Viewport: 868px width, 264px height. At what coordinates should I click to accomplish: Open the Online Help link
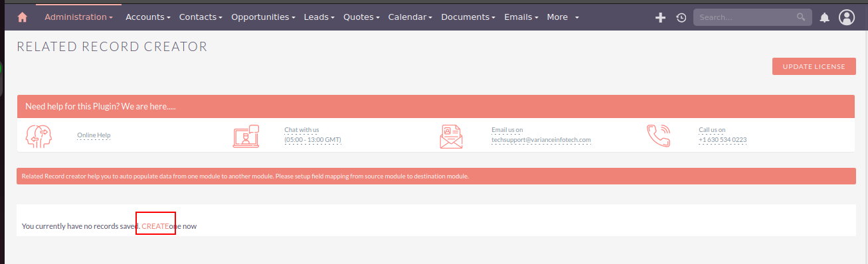pos(94,135)
